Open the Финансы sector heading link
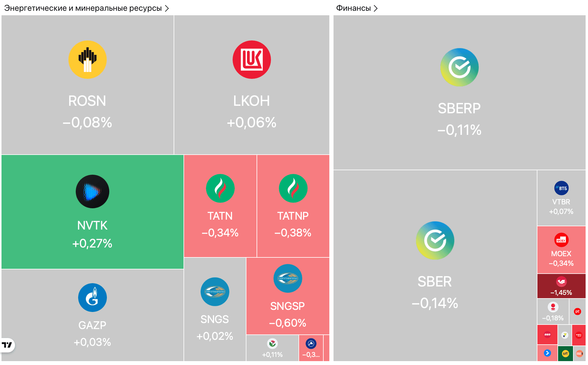Image resolution: width=588 pixels, height=365 pixels. [353, 8]
